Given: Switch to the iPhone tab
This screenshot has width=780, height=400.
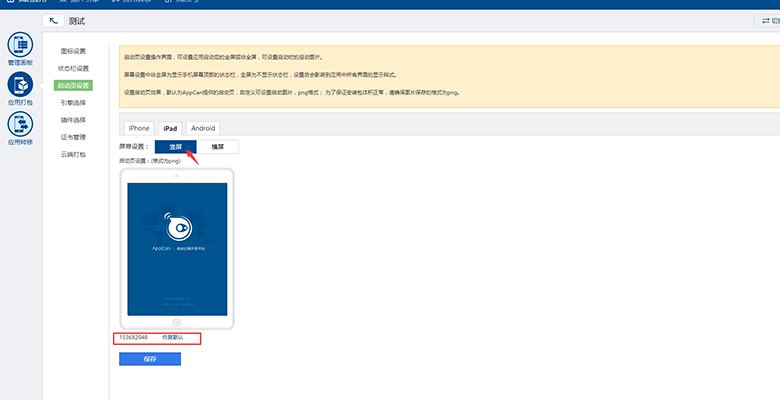Looking at the screenshot, I should (x=139, y=128).
